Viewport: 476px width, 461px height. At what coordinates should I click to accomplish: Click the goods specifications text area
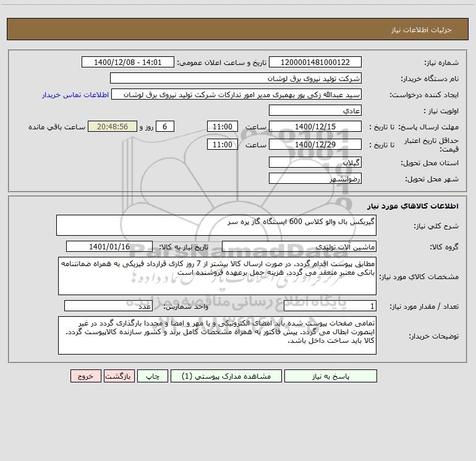tap(217, 276)
